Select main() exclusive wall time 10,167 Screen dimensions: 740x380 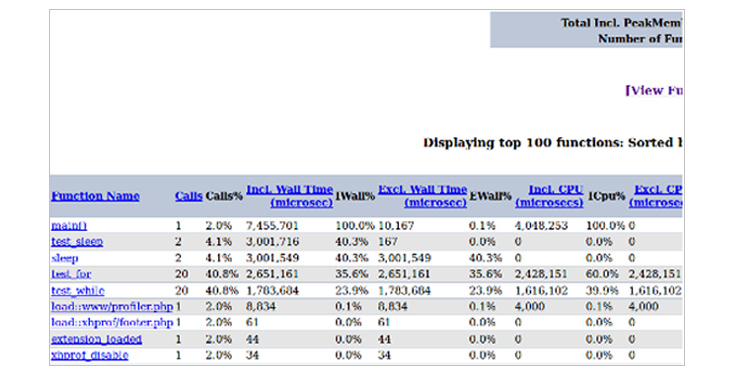pos(396,226)
